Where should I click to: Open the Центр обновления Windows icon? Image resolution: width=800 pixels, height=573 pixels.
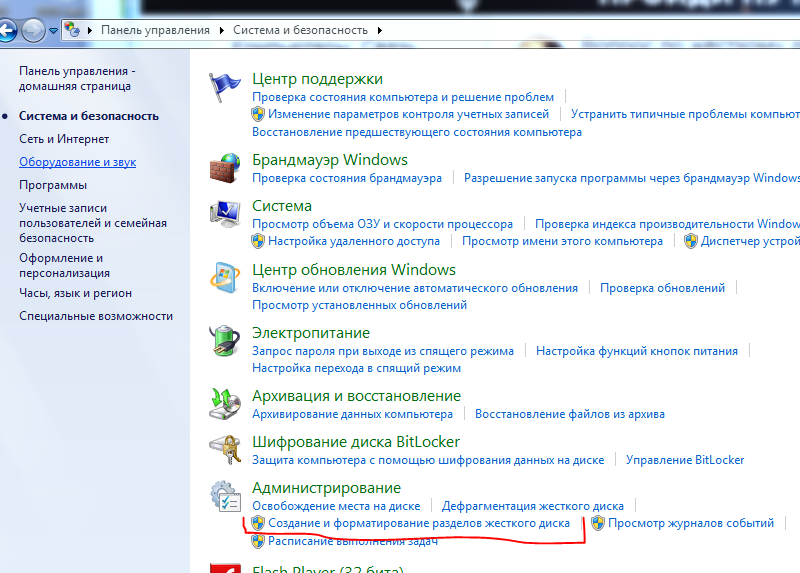[225, 279]
